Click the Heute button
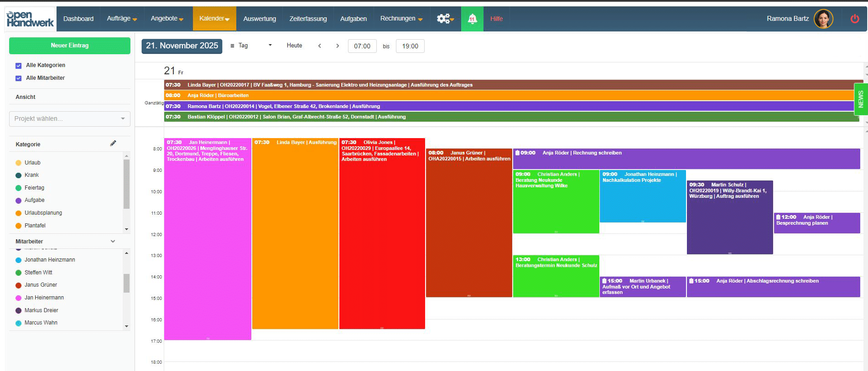 coord(294,46)
